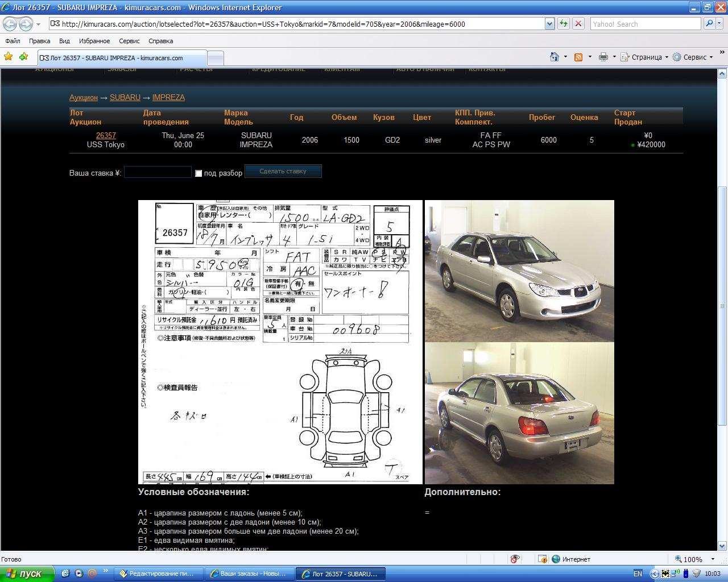
Task: Open Редактирование пи... taskbar window
Action: 159,573
